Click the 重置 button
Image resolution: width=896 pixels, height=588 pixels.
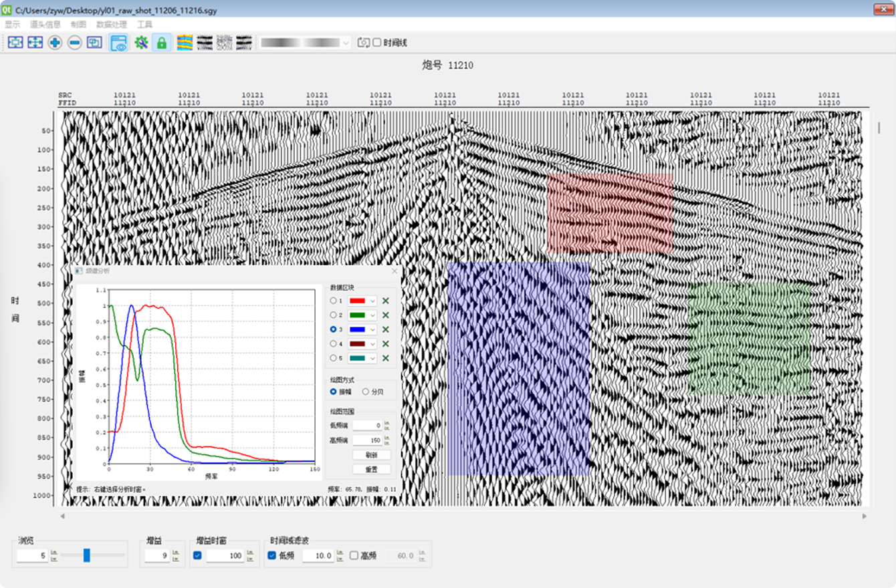point(371,469)
